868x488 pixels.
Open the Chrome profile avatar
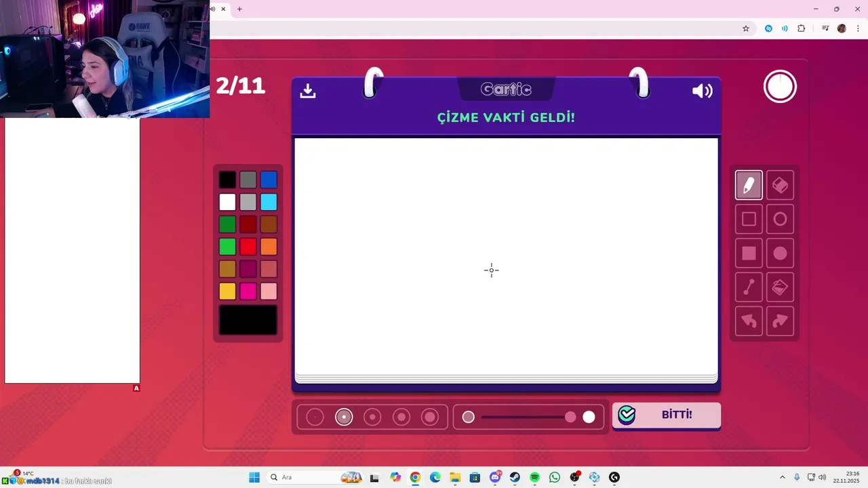tap(842, 28)
